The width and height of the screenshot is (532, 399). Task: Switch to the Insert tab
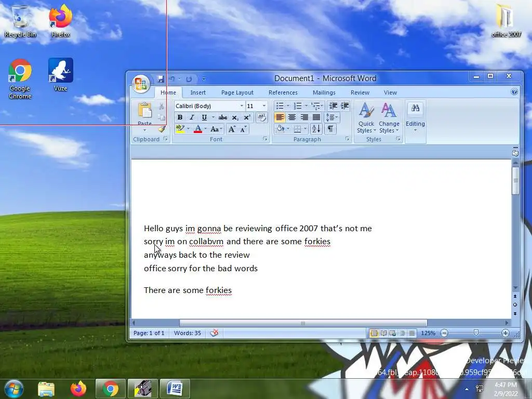(198, 92)
